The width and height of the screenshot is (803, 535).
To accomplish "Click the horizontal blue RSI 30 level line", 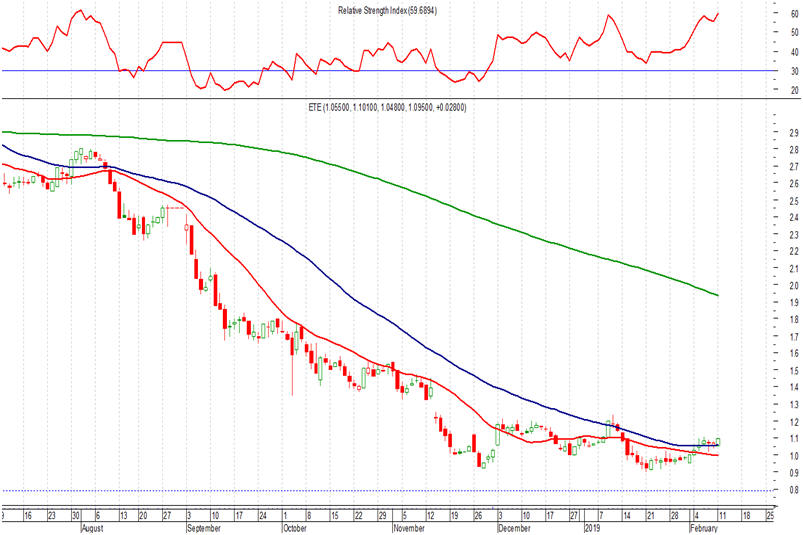I will click(x=387, y=71).
